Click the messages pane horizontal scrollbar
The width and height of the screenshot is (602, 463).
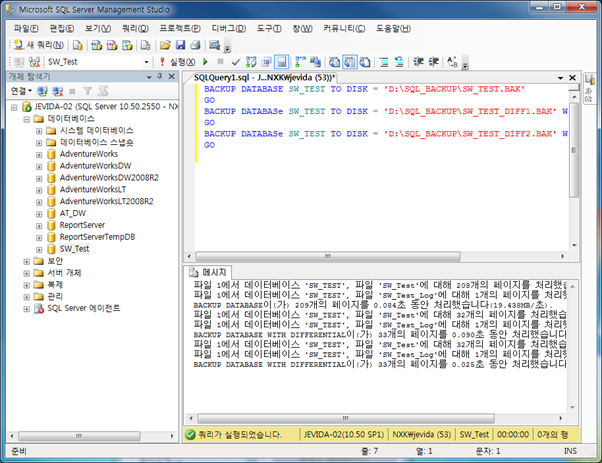346,418
